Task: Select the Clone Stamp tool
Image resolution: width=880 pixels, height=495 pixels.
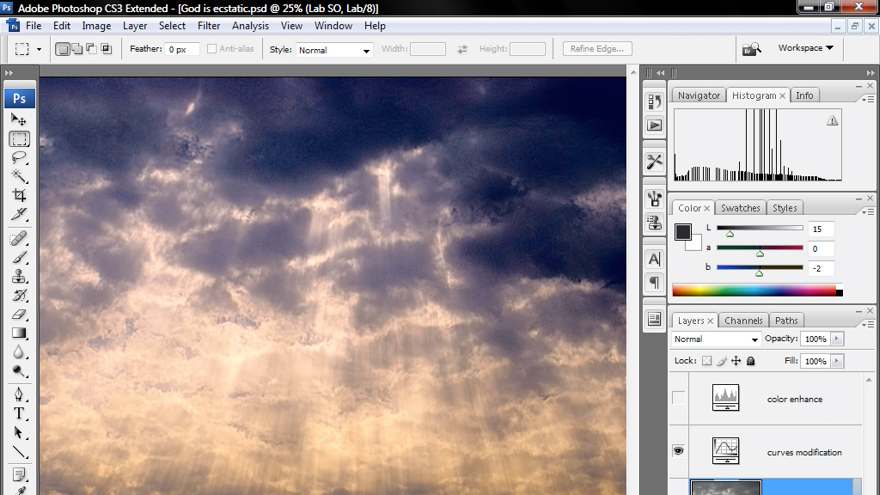Action: (19, 277)
